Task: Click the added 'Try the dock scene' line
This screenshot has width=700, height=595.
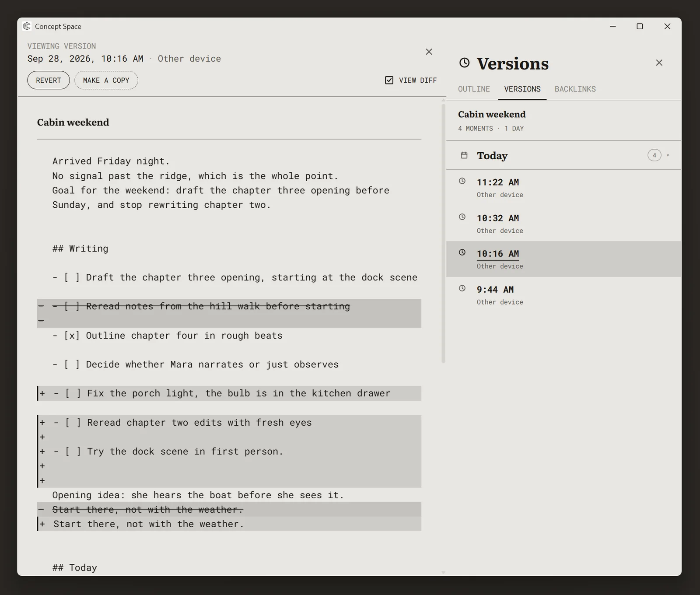Action: pos(229,451)
